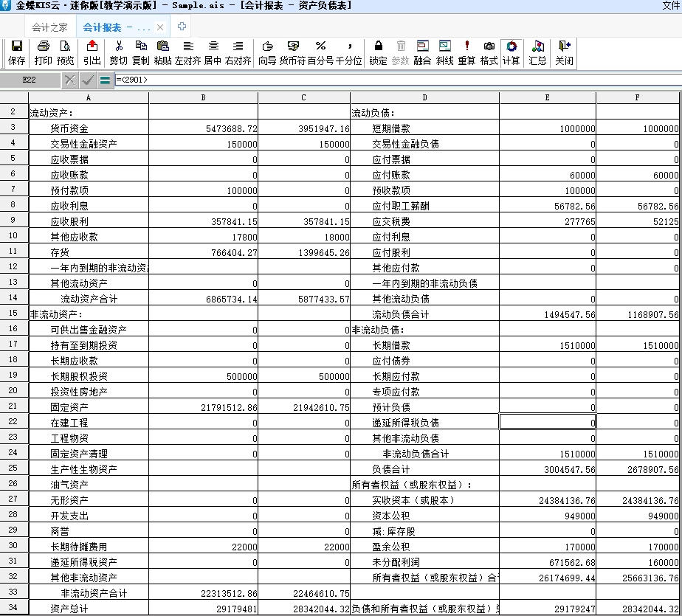Screen dimensions: 682x616
Task: Click cell with value 3951947.16
Action: [304, 128]
